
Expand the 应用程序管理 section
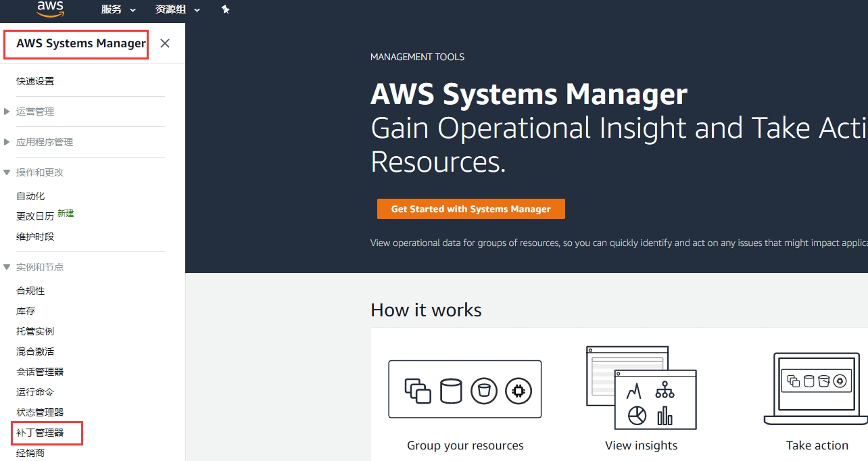click(44, 142)
